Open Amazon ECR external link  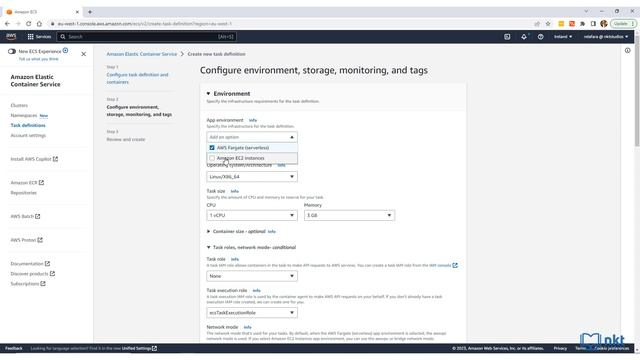tap(27, 183)
